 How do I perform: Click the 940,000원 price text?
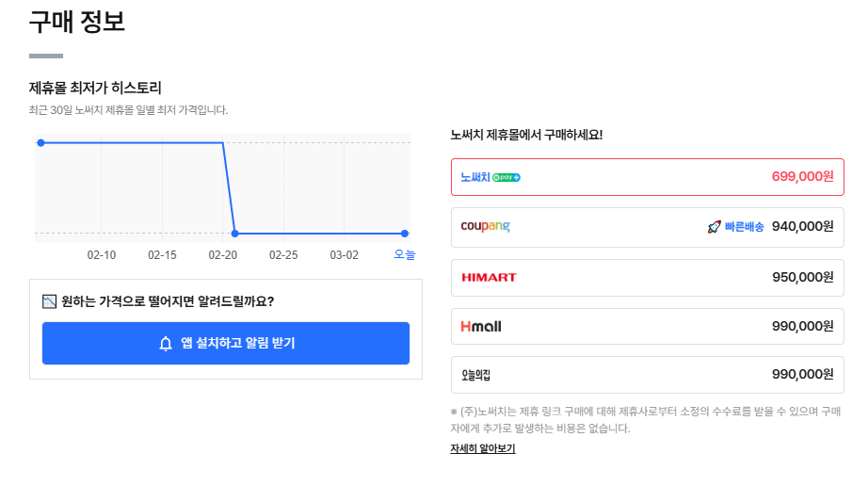[x=803, y=226]
